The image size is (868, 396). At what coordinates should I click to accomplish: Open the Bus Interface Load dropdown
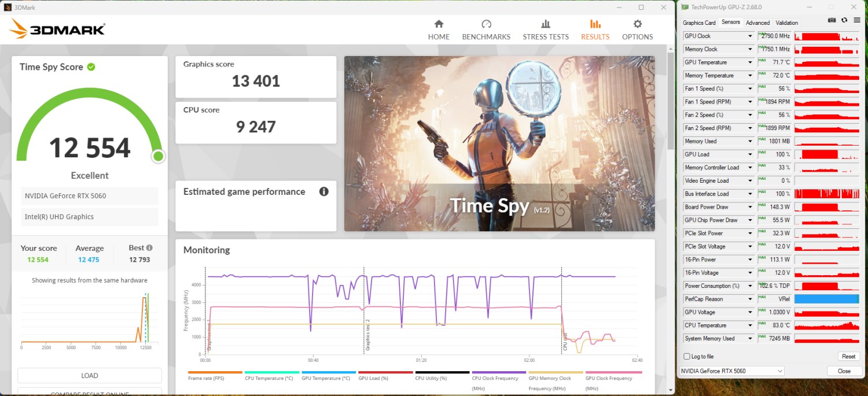tap(750, 194)
